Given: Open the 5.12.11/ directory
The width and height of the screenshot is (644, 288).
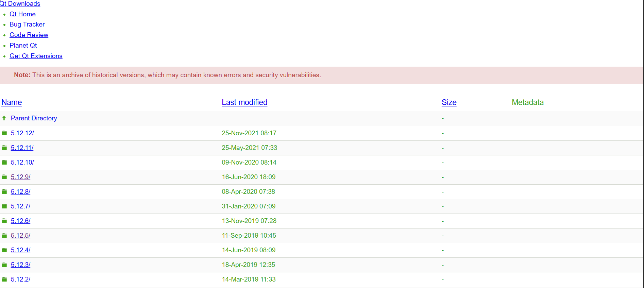Looking at the screenshot, I should point(22,148).
